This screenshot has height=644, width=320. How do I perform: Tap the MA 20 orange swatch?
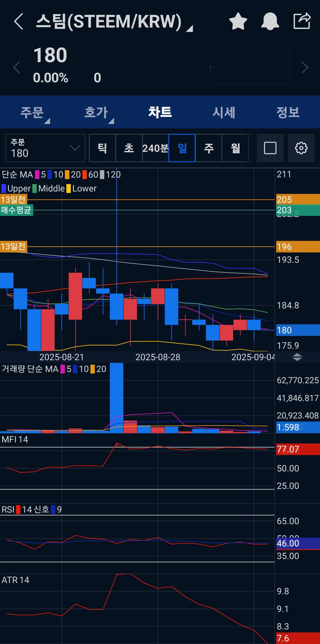tap(67, 175)
